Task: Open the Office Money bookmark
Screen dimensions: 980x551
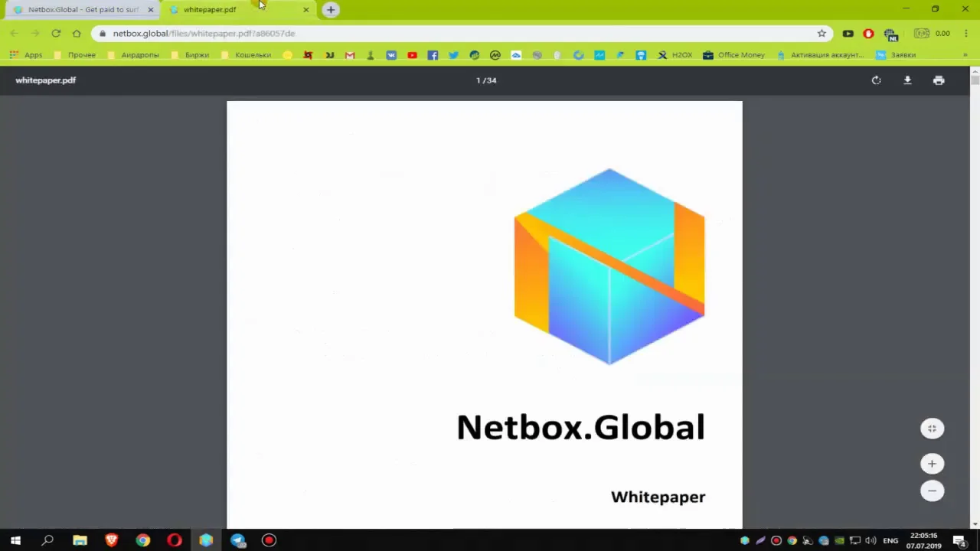Action: pyautogui.click(x=733, y=55)
